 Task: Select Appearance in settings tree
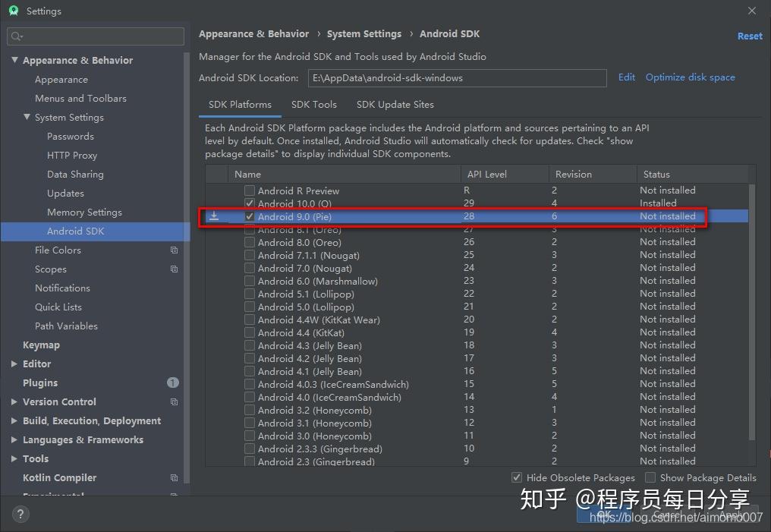(61, 79)
